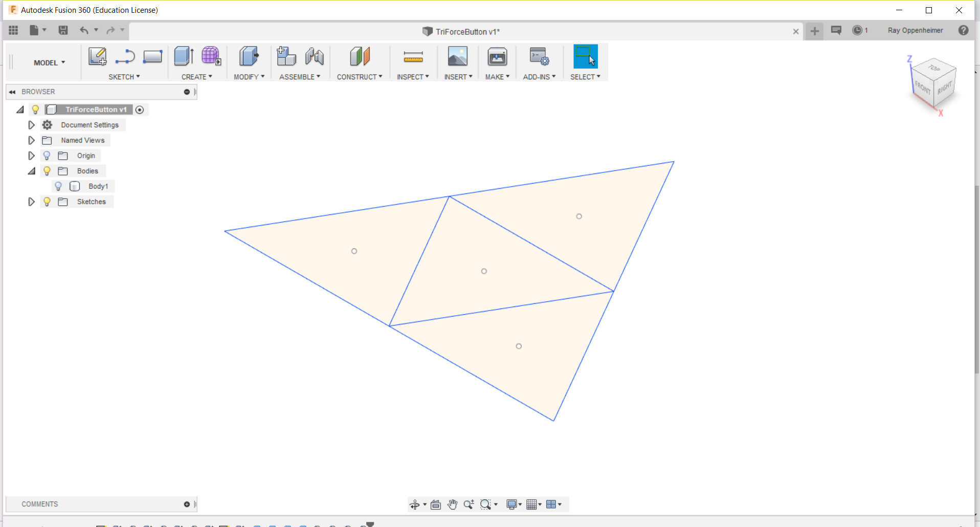This screenshot has height=527, width=980.
Task: Select the Rectangle sketch tool
Action: click(152, 56)
